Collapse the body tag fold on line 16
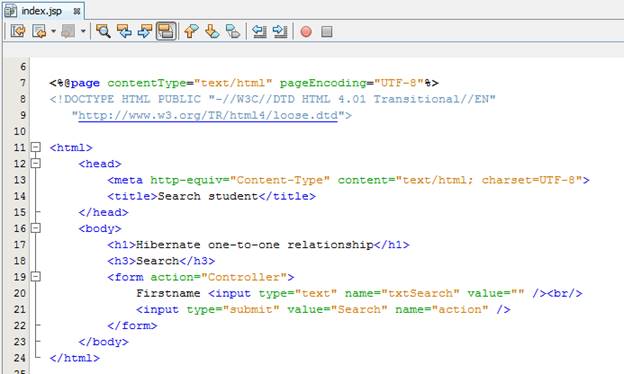This screenshot has width=624, height=374. (x=36, y=228)
